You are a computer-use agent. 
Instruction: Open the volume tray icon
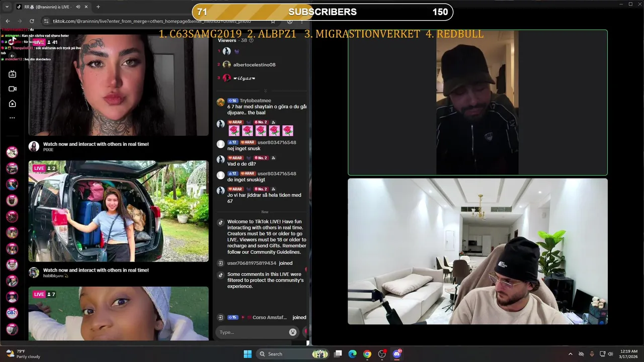(x=610, y=354)
